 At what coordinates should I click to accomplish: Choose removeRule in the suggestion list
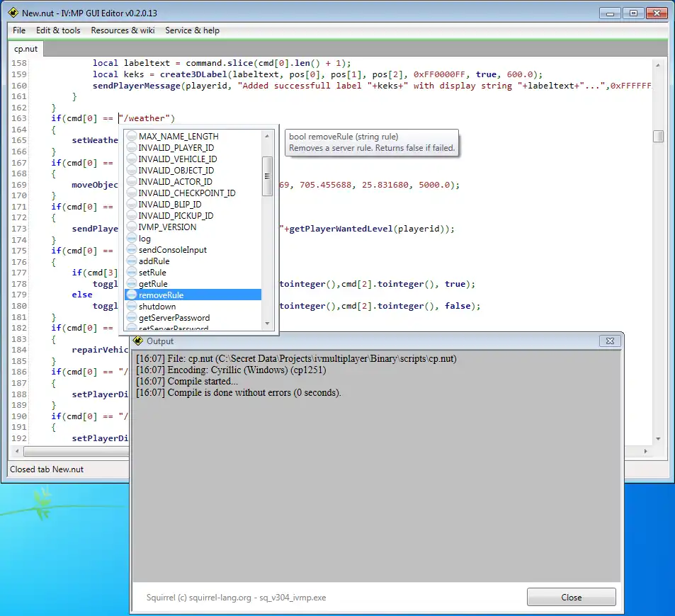(x=193, y=295)
